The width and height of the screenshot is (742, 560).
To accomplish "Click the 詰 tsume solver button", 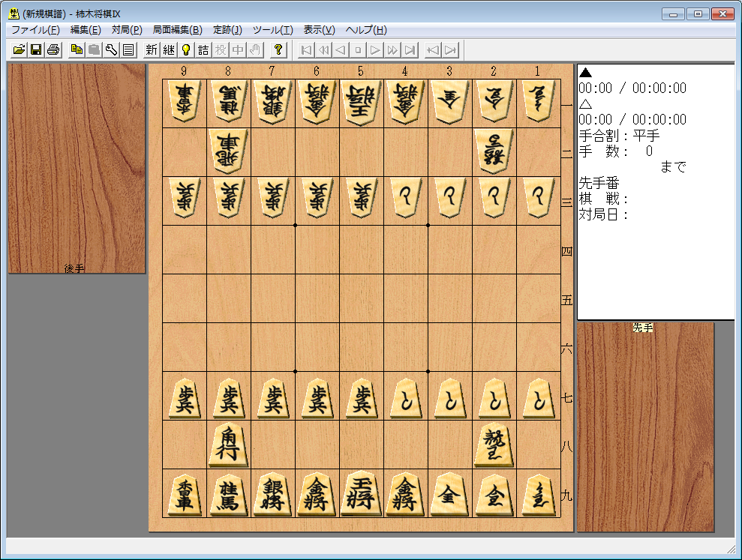I will [x=203, y=49].
